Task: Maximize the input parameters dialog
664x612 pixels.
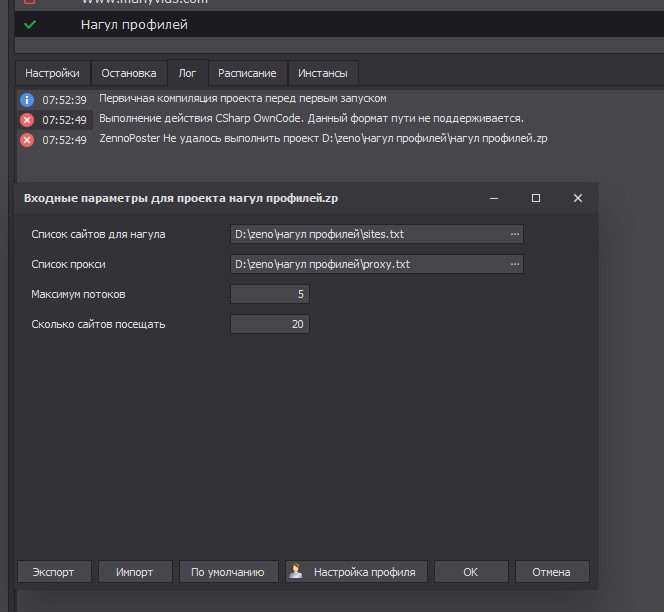Action: (x=536, y=198)
